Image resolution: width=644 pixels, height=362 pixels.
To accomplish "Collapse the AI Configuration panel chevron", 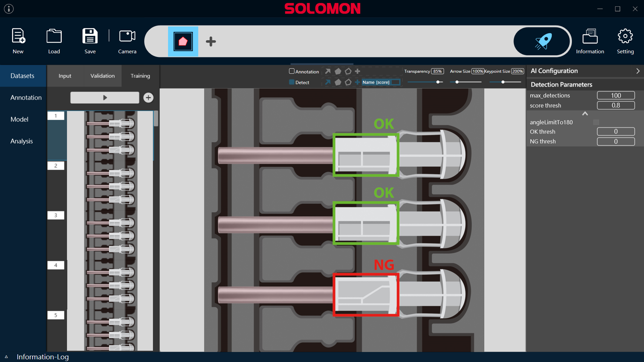I will tap(638, 71).
